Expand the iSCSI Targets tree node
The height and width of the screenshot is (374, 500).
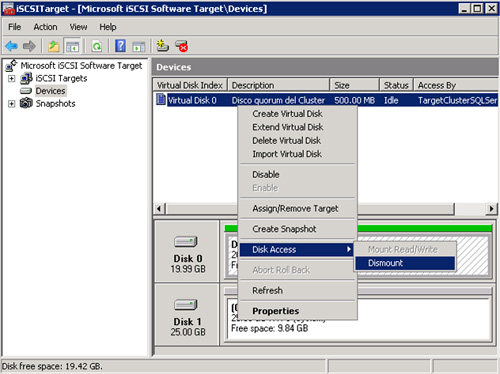(x=12, y=79)
